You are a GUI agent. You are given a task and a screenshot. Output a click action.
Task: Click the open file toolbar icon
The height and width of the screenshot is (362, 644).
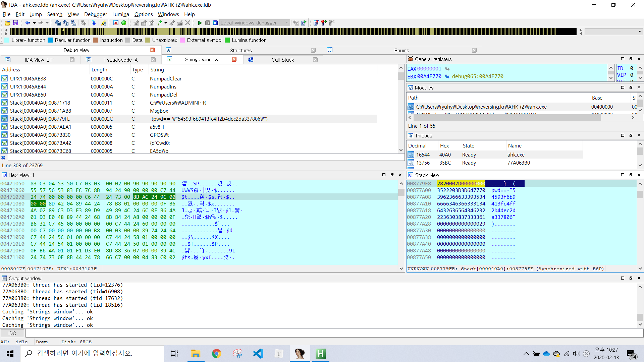[x=7, y=23]
